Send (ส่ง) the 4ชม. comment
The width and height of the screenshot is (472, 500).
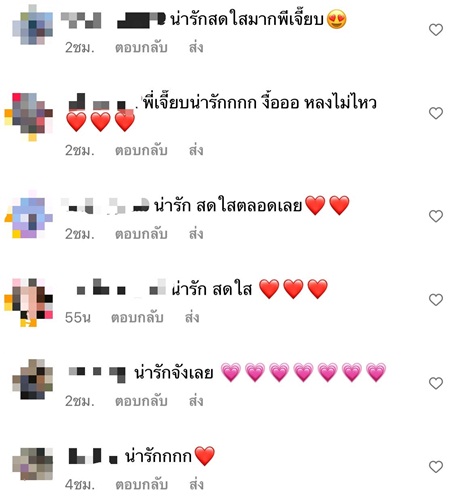pos(196,484)
